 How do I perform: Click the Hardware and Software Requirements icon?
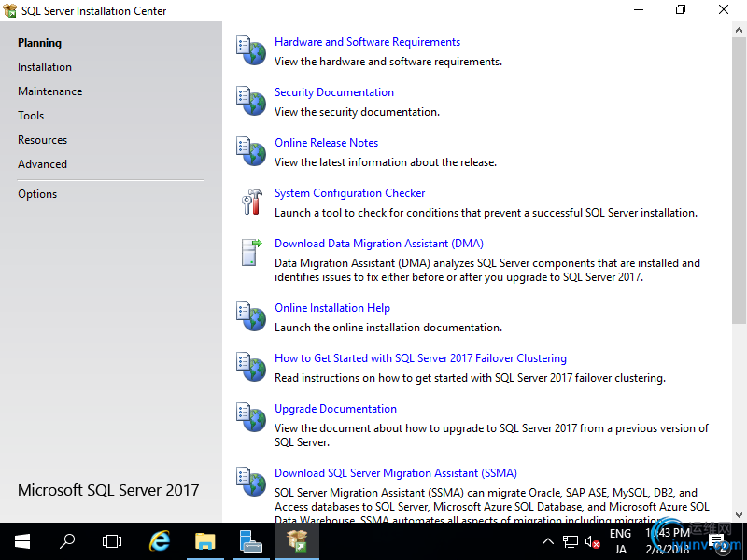pyautogui.click(x=251, y=50)
